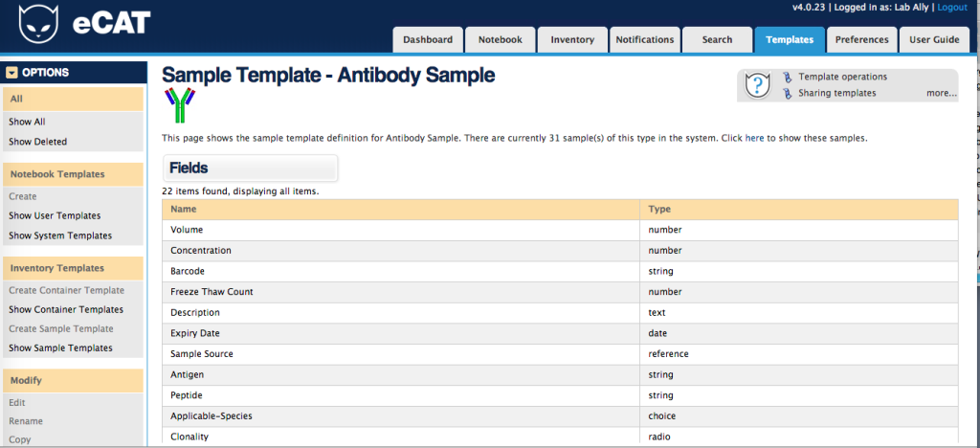Go to the Notifications tab
Image resolution: width=980 pixels, height=448 pixels.
644,39
